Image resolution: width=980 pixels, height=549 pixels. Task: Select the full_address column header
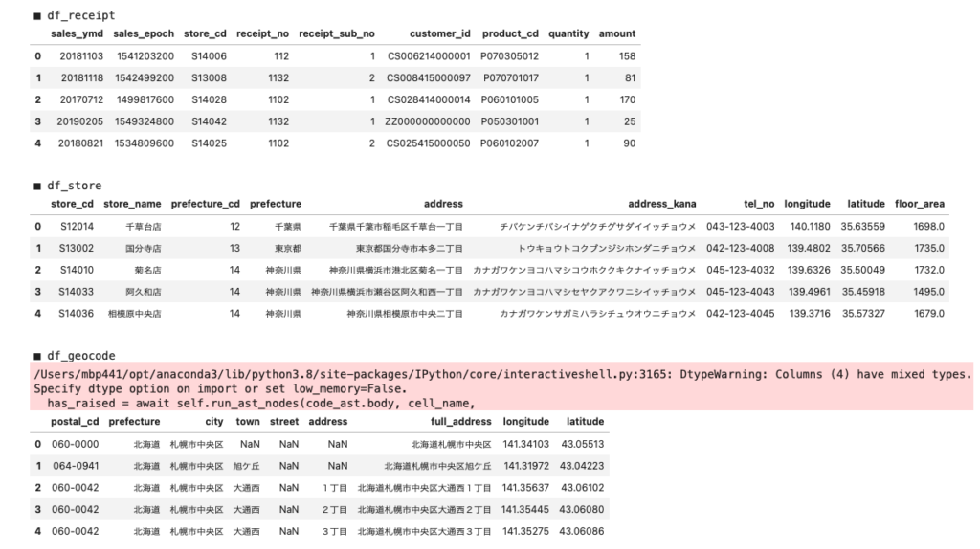click(x=461, y=421)
